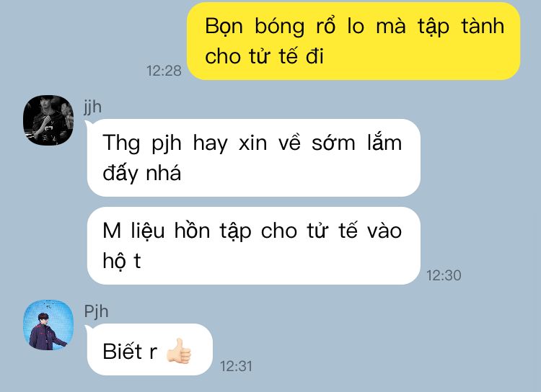The image size is (541, 392).
Task: Tap the word "Bọn" in the yellow message
Action: pos(224,27)
